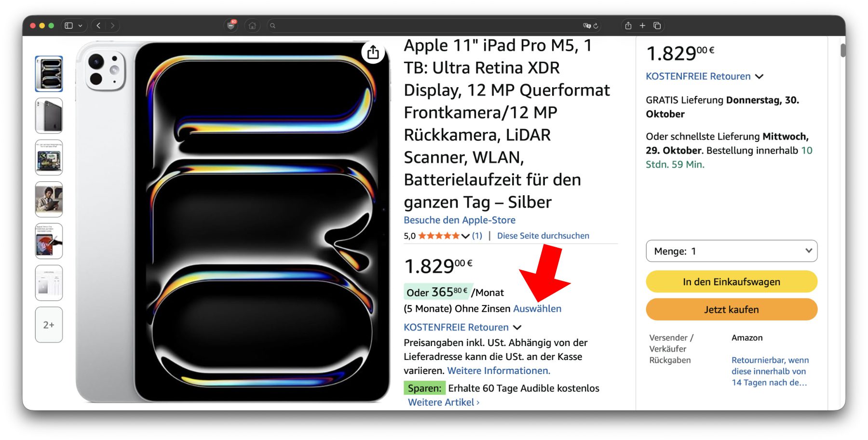Screen dimensions: 868x440
Task: Reload the page in address bar
Action: pyautogui.click(x=596, y=26)
